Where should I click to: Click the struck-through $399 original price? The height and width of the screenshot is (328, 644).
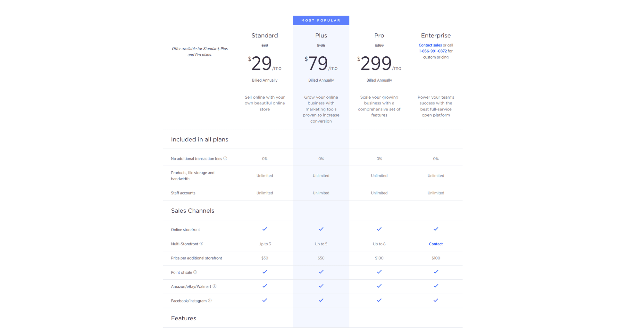379,45
